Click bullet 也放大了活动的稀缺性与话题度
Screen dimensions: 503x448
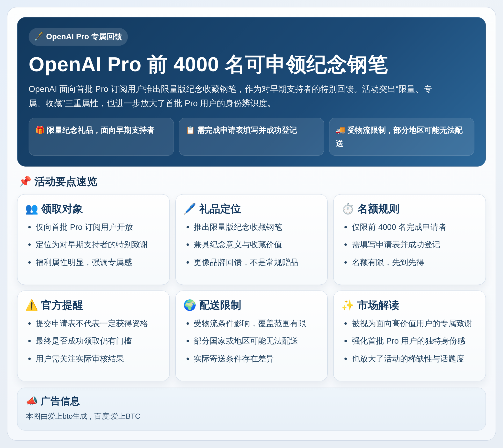pos(408,359)
